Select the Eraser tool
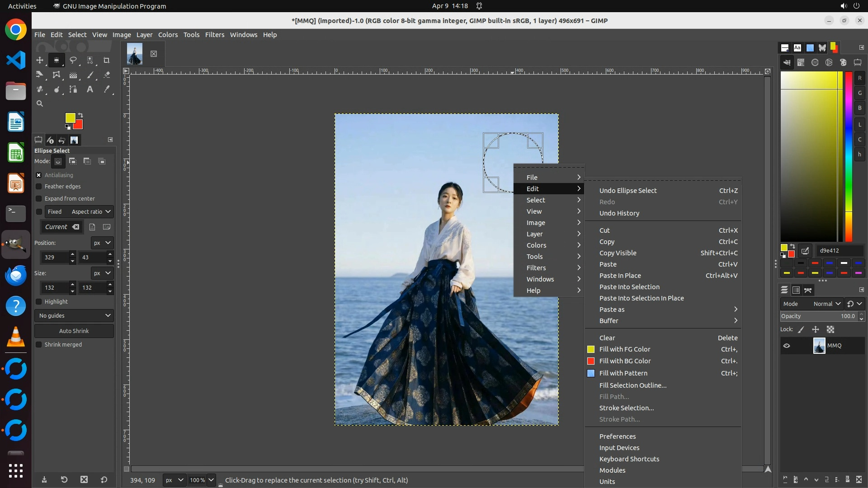This screenshot has width=868, height=488. [107, 75]
